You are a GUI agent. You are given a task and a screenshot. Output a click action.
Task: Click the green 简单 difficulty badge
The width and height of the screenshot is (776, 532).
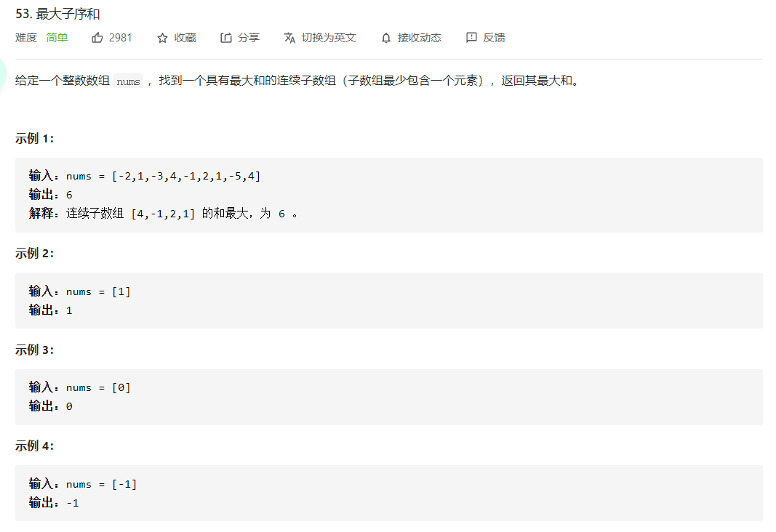tap(57, 37)
